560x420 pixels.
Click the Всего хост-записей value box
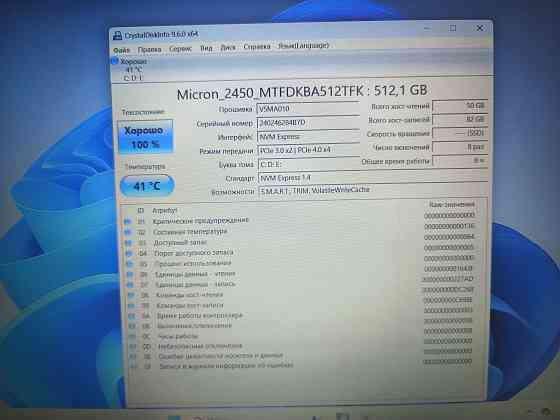pos(460,119)
